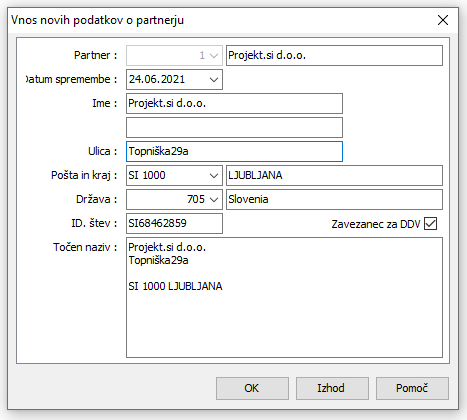Viewport: 467px width, 420px height.
Task: Close the Vnos novih podatkov window
Action: (443, 20)
